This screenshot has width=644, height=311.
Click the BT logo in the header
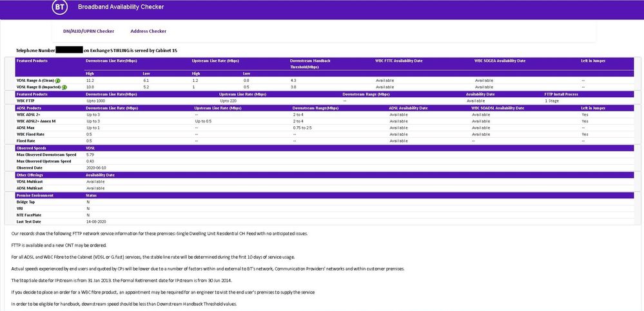(59, 8)
